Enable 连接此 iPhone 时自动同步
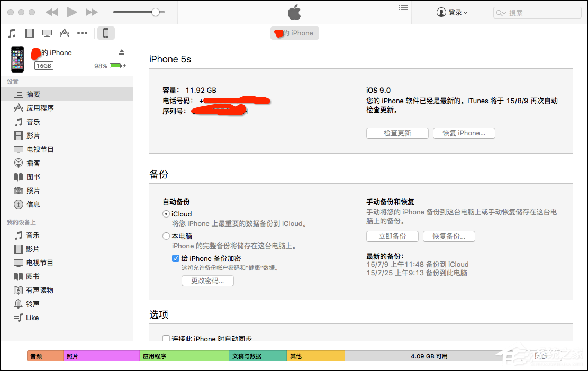The width and height of the screenshot is (588, 371). tap(166, 339)
